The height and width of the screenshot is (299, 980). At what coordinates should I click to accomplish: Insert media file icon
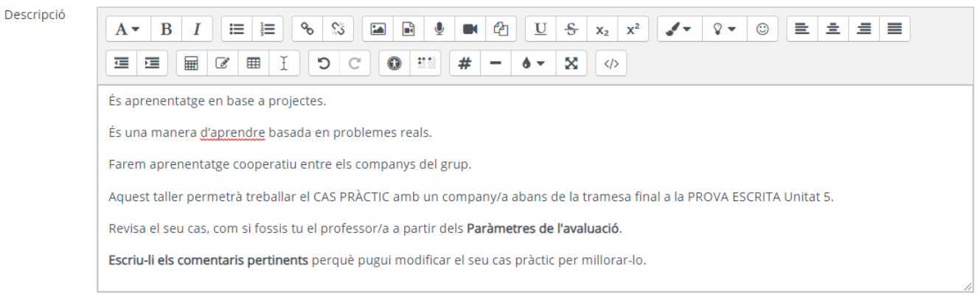[409, 29]
